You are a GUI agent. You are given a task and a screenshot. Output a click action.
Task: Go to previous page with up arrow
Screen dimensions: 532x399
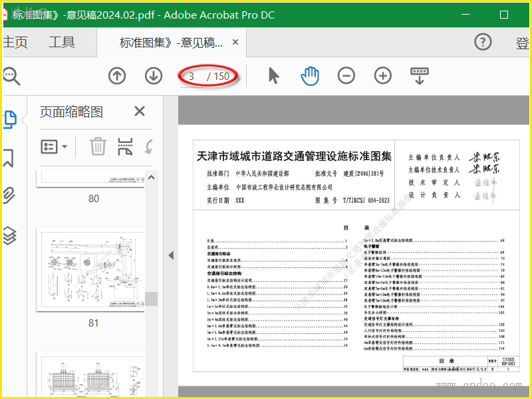click(x=117, y=76)
